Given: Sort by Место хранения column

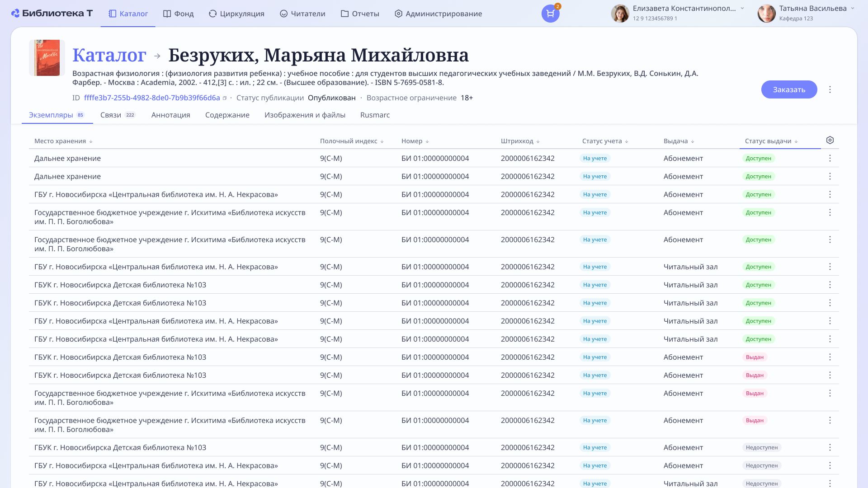Looking at the screenshot, I should coord(91,141).
